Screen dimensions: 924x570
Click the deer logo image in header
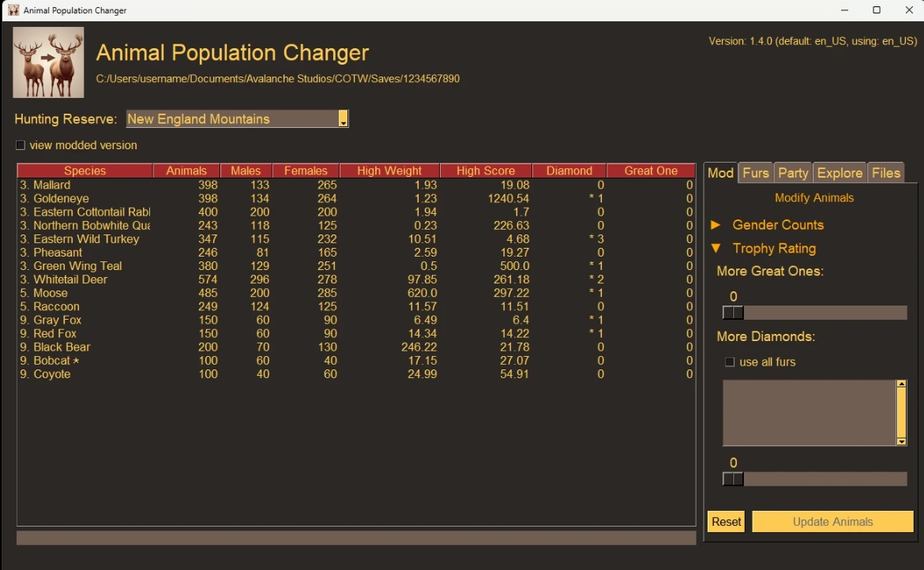pos(48,62)
